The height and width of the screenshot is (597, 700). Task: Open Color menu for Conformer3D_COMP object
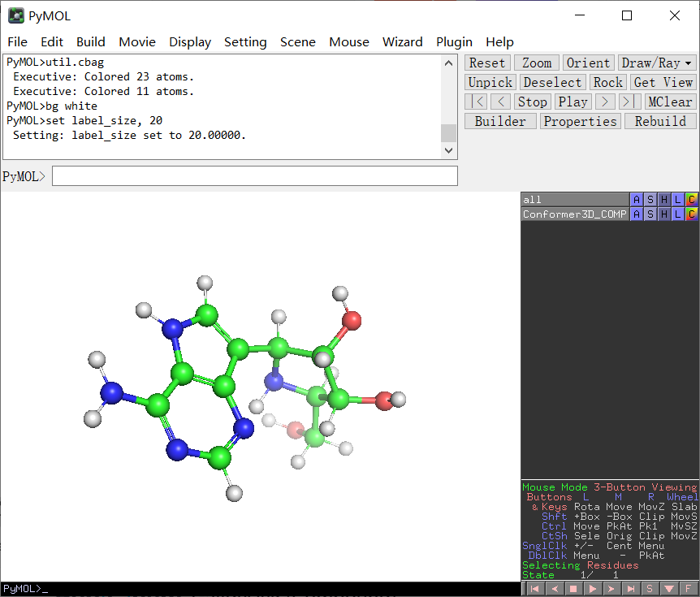[x=692, y=214]
